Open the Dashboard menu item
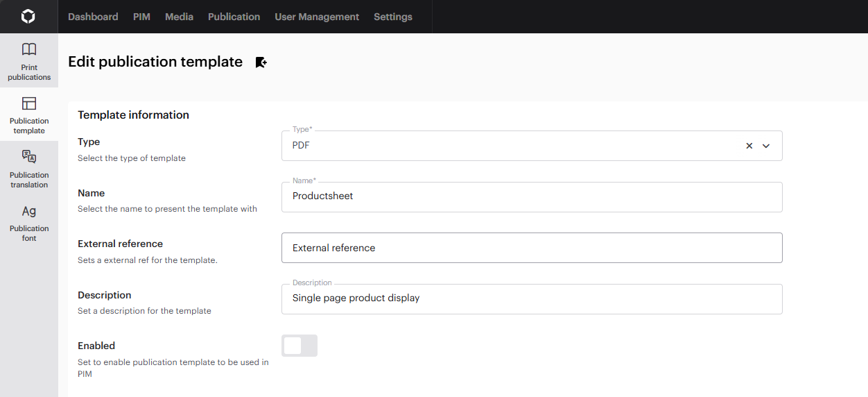Image resolution: width=868 pixels, height=397 pixels. click(x=93, y=17)
